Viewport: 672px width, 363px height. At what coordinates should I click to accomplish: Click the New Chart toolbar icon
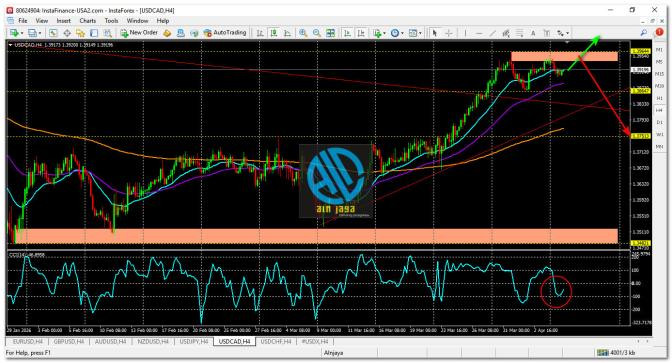(14, 33)
